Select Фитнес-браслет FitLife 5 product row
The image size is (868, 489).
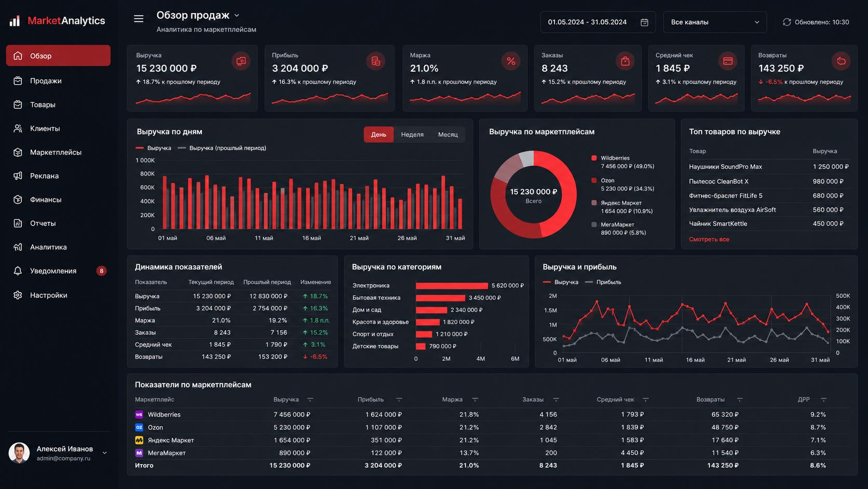768,196
